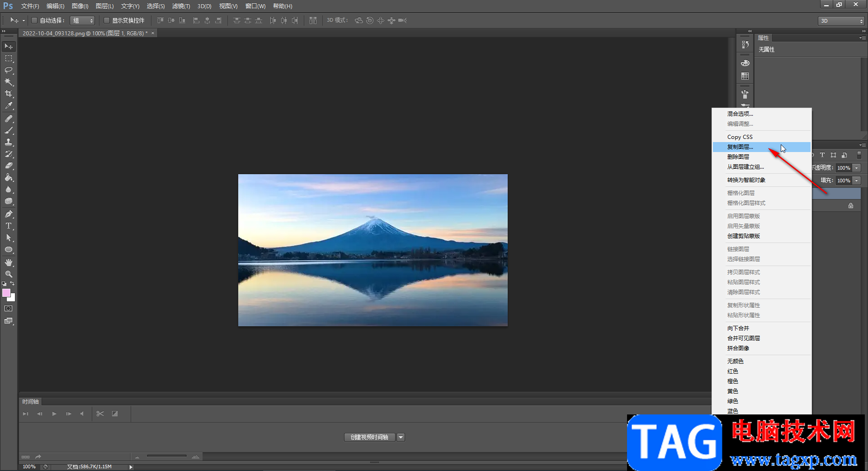The height and width of the screenshot is (471, 868).
Task: Select the Crop tool
Action: 9,94
